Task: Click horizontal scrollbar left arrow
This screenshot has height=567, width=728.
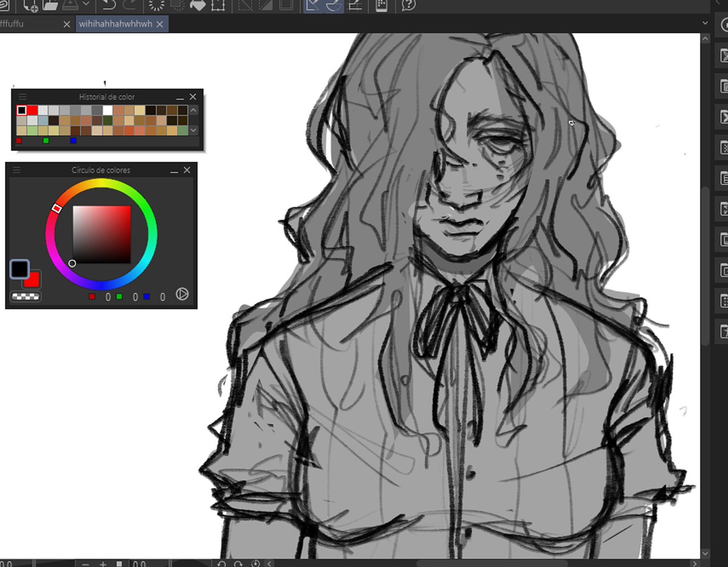Action: click(x=271, y=563)
